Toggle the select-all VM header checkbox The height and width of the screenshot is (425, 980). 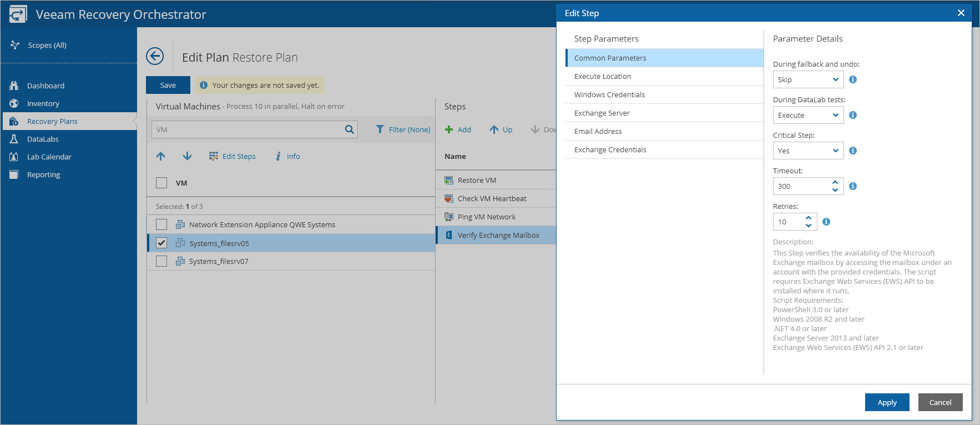[161, 183]
